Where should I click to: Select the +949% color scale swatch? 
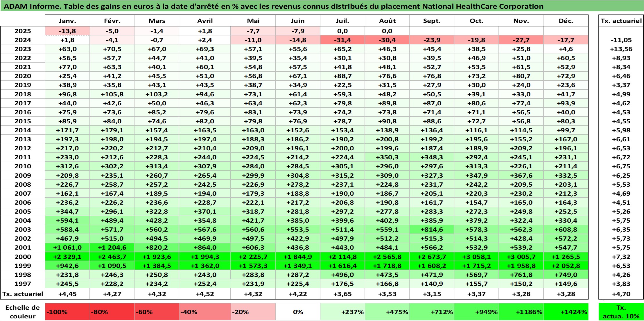[x=476, y=312]
